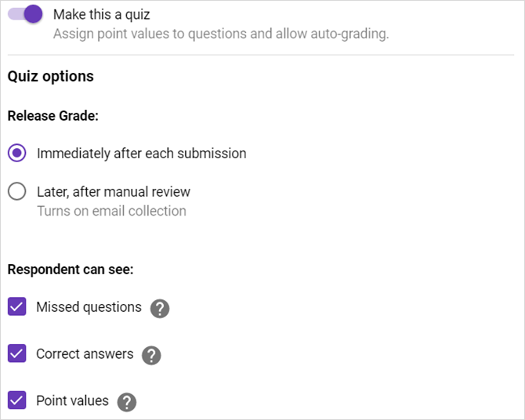Uncheck the Correct answers checkbox

tap(17, 354)
